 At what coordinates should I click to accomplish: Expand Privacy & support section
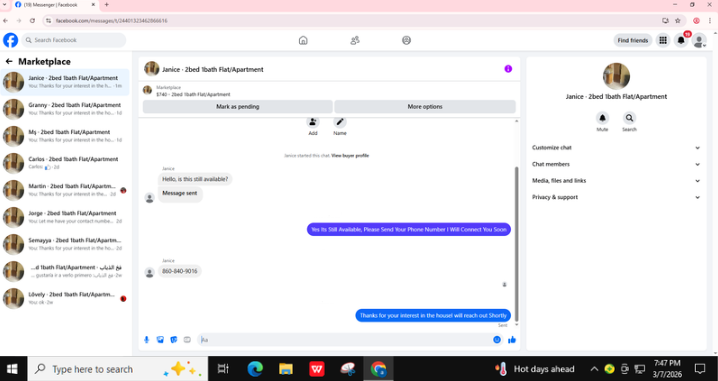(x=616, y=197)
